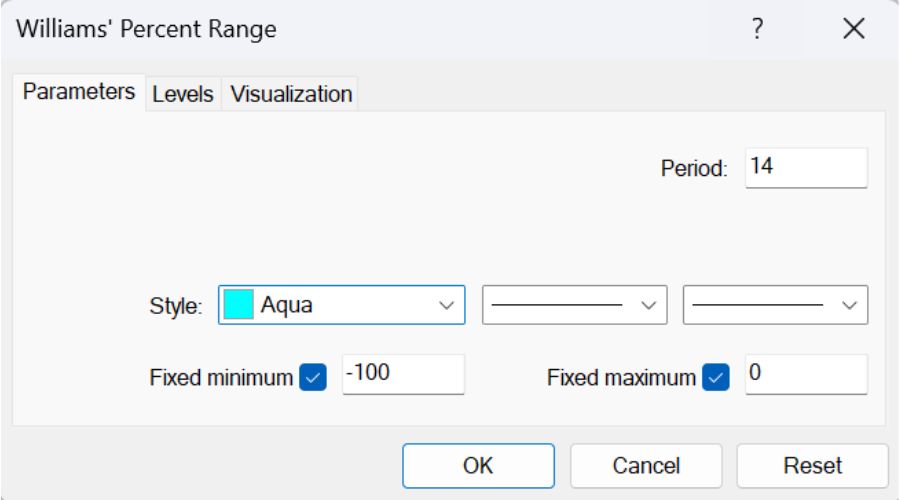Click the Fixed maximum text label
Image resolution: width=900 pixels, height=500 pixels.
(x=621, y=378)
